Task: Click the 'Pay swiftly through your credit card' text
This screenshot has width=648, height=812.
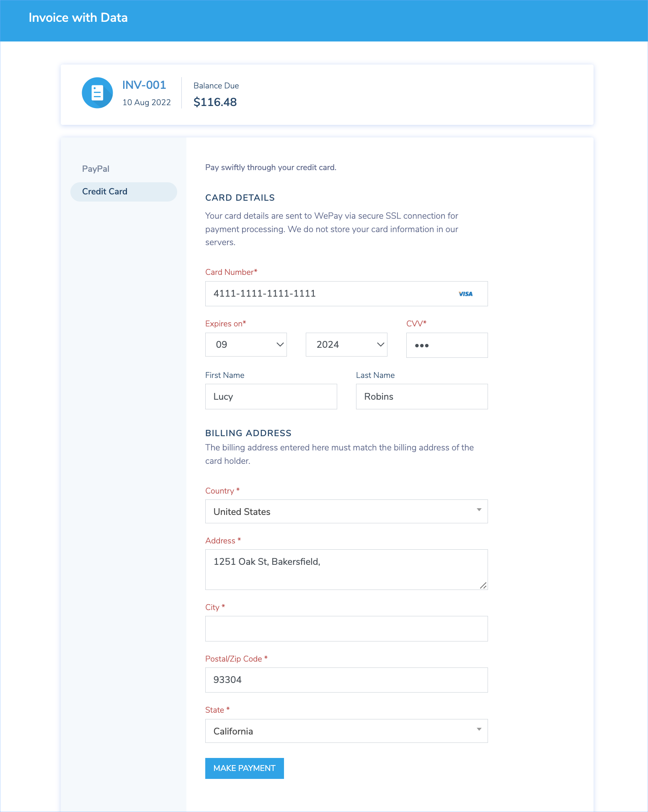Action: coord(271,168)
